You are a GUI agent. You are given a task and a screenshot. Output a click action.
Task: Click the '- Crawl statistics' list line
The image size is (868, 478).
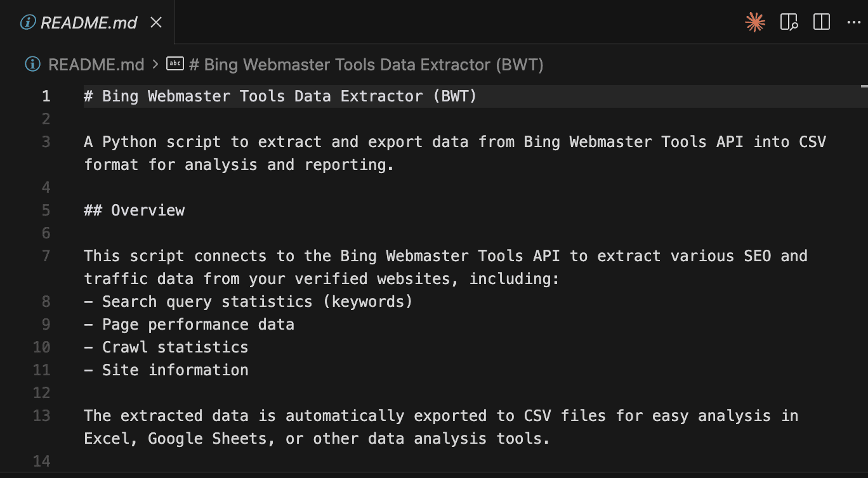pyautogui.click(x=166, y=347)
